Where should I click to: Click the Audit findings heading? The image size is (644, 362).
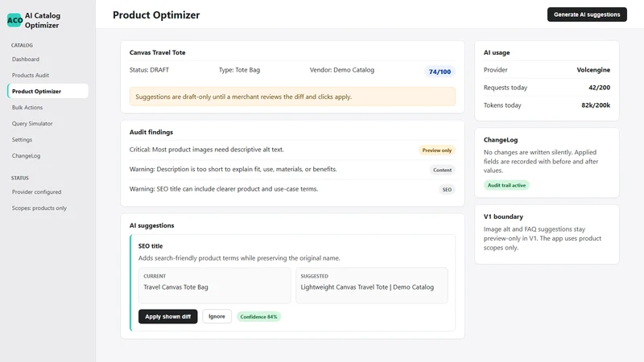click(151, 132)
